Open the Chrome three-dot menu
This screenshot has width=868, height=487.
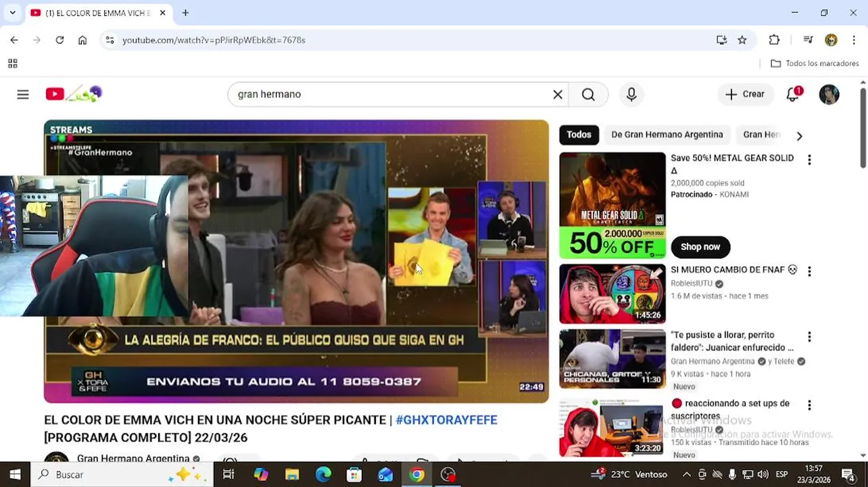pos(855,40)
